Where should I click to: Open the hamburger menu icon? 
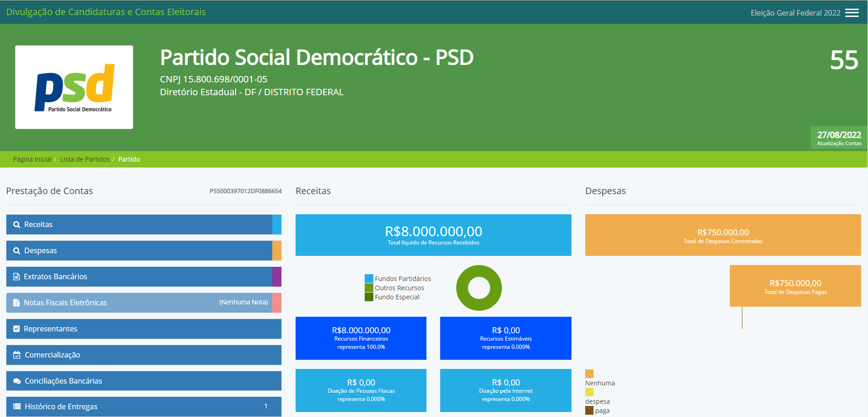[x=852, y=13]
